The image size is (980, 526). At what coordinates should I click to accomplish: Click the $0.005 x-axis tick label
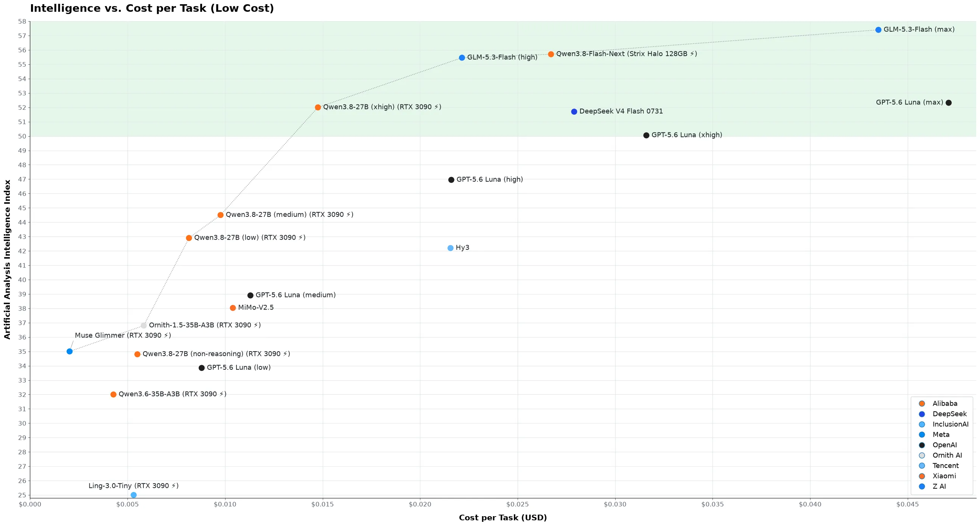click(128, 504)
